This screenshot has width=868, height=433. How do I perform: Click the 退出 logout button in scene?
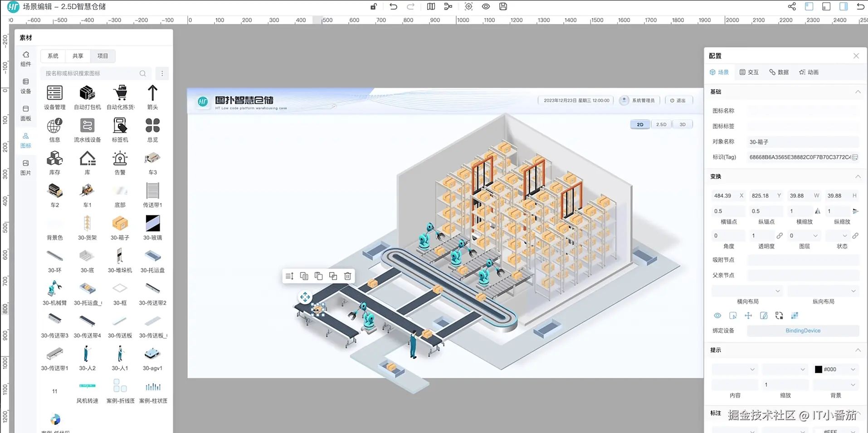pyautogui.click(x=678, y=101)
